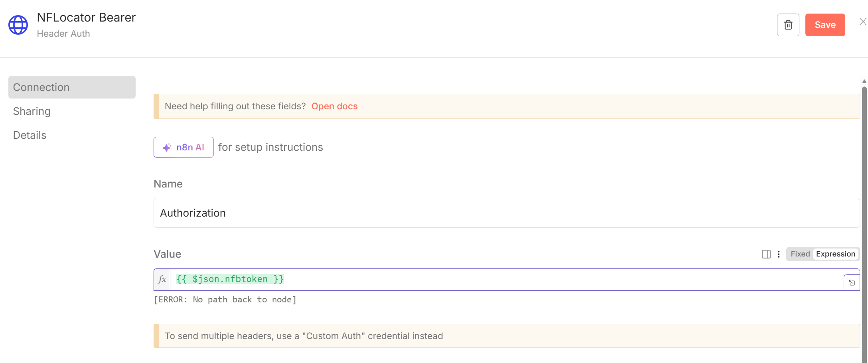The width and height of the screenshot is (868, 363).
Task: Open the expanded expression editor icon
Action: pos(852,283)
